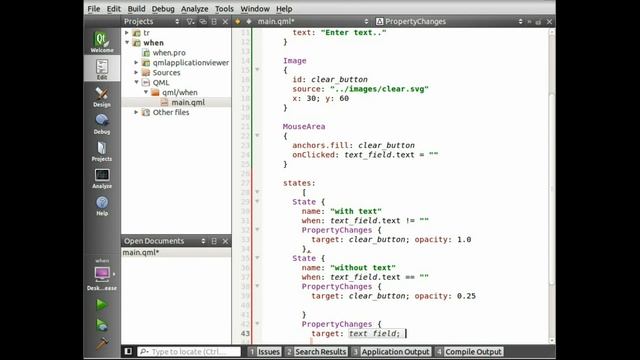This screenshot has height=360, width=640.
Task: Close the main.qml editor
Action: pyautogui.click(x=549, y=22)
